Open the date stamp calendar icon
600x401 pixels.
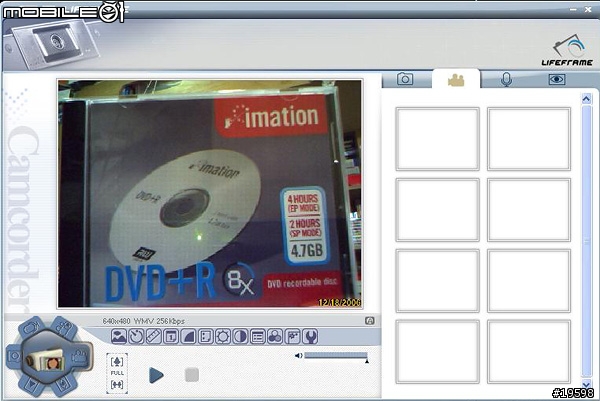pos(171,336)
